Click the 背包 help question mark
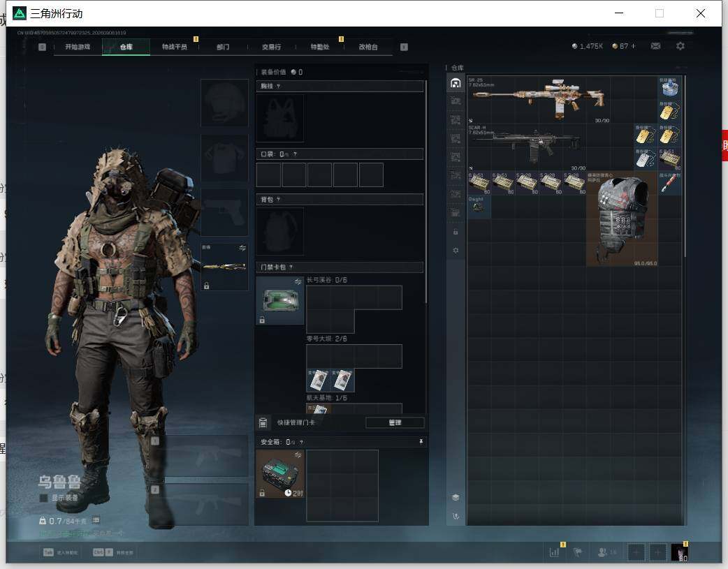728x569 pixels. (278, 200)
